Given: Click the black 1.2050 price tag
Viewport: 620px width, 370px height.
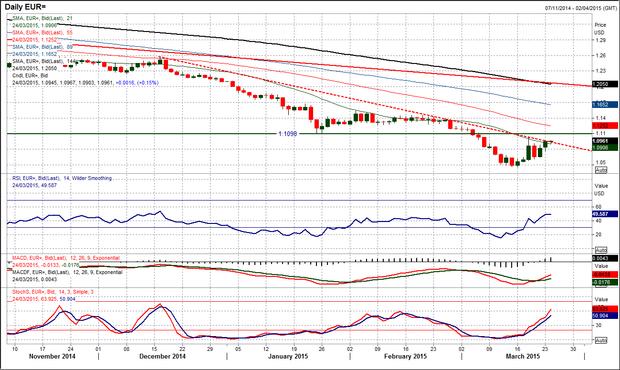Looking at the screenshot, I should coord(605,84).
